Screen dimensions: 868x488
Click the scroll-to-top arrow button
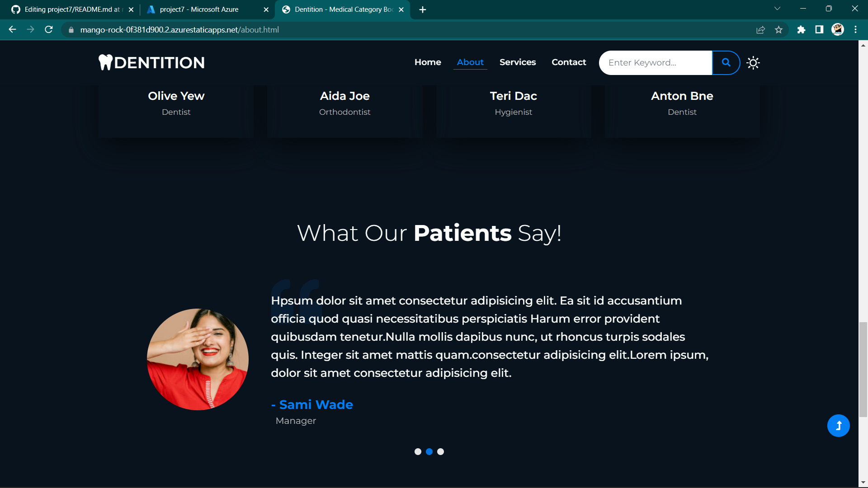pos(838,426)
